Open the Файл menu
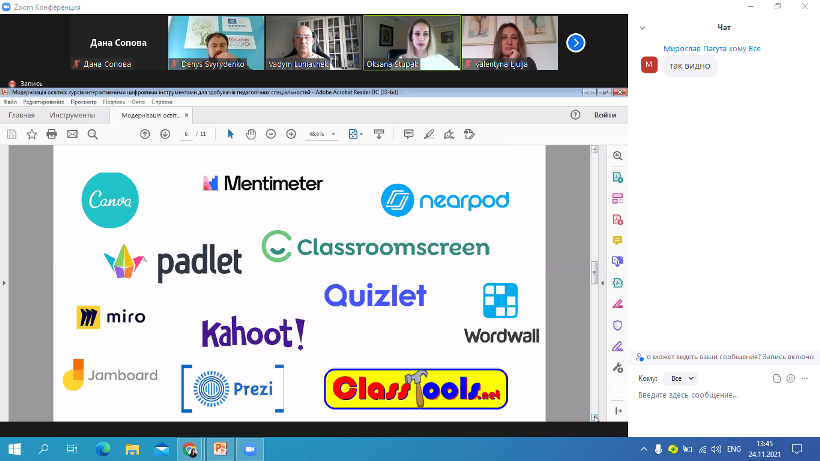Screen dimensions: 820x461 click(x=10, y=102)
